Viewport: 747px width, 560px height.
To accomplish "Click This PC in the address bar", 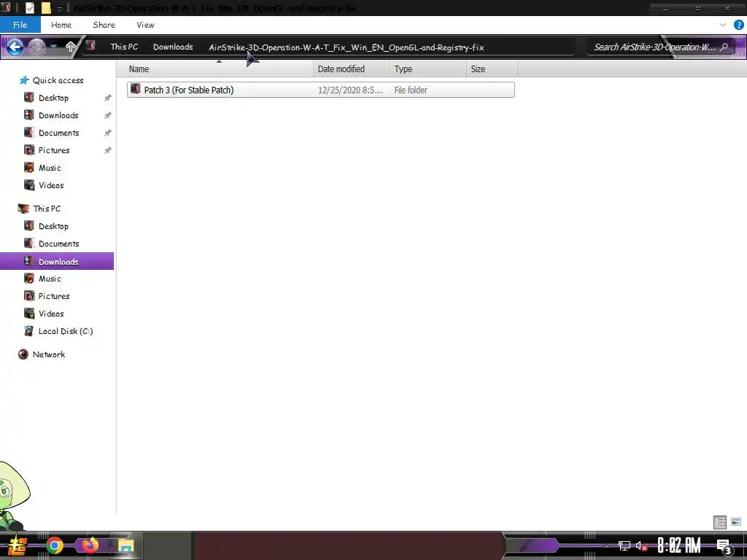I will point(124,47).
